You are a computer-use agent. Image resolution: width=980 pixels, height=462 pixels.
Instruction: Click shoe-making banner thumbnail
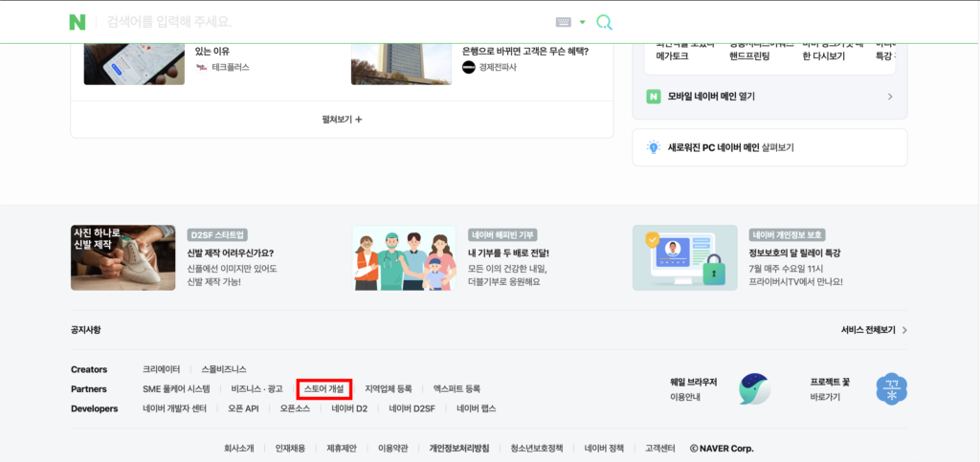click(122, 257)
